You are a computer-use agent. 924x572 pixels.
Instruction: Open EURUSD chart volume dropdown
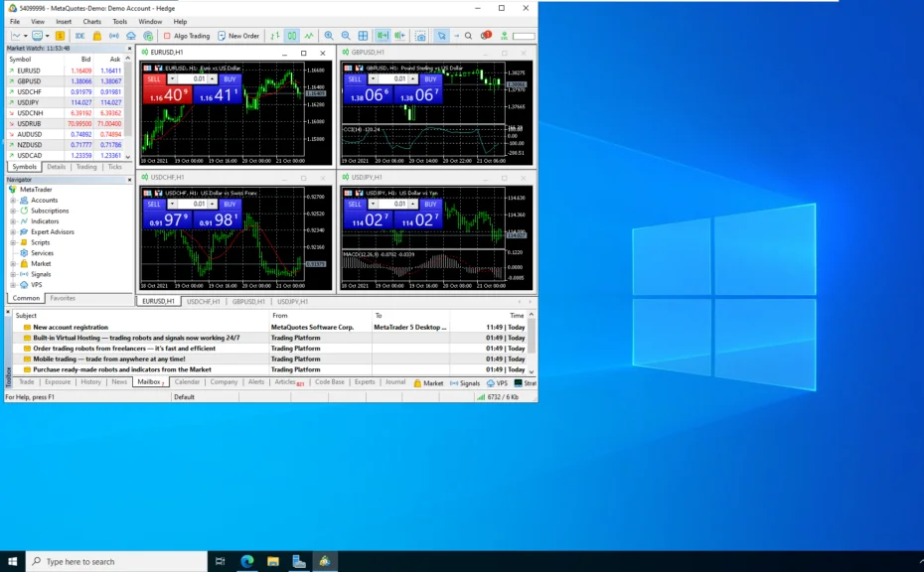point(172,78)
